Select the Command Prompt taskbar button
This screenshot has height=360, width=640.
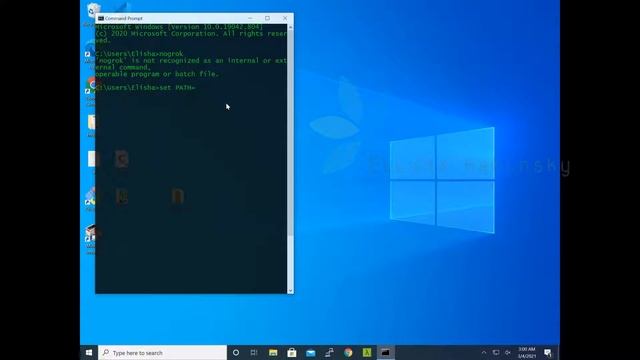(386, 353)
